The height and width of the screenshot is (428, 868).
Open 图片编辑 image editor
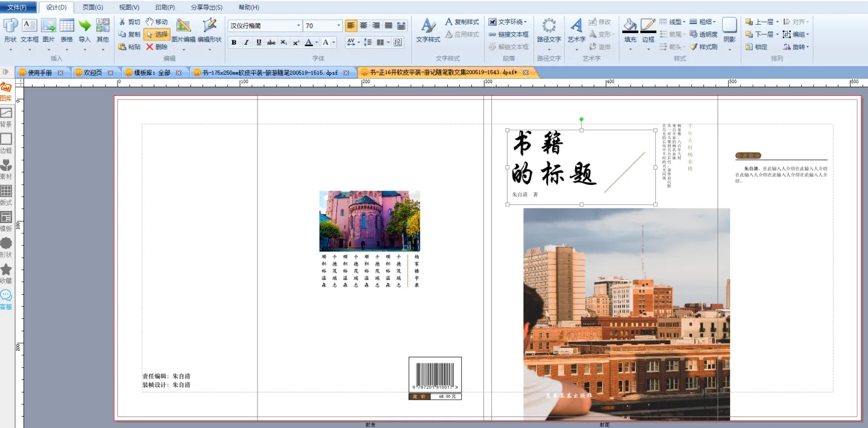183,31
